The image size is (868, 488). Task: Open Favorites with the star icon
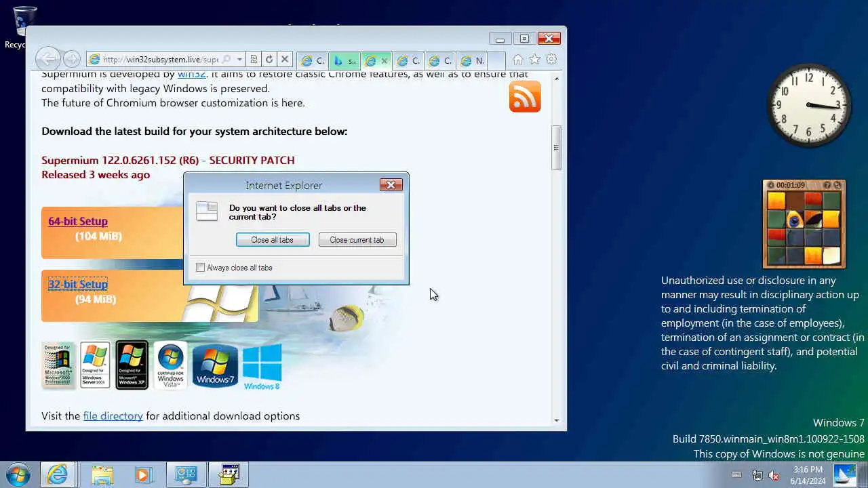click(535, 60)
